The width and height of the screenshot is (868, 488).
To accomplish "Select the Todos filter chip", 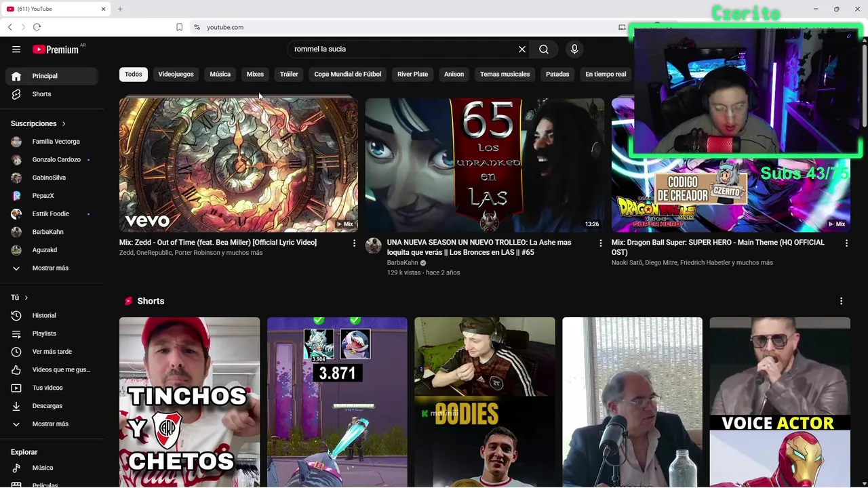I will click(134, 74).
